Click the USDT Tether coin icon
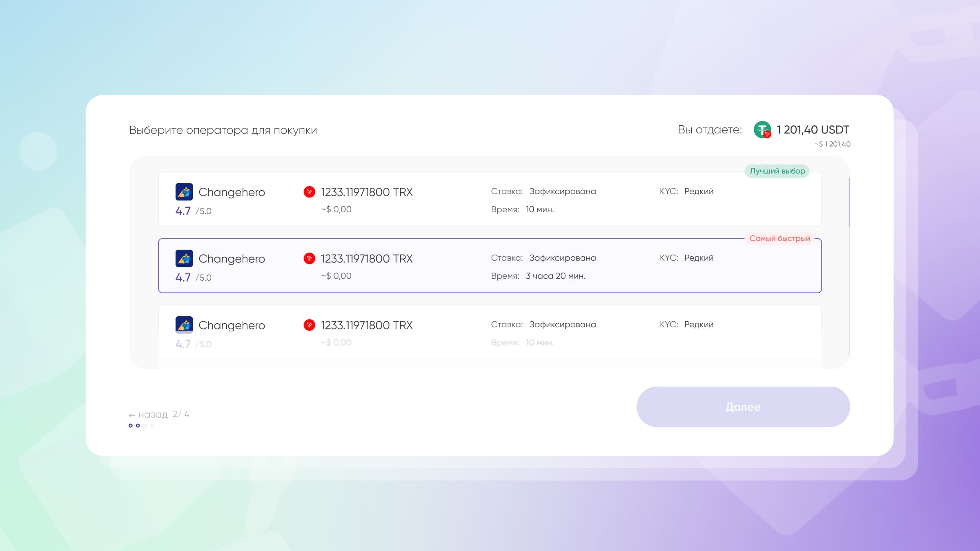Viewport: 980px width, 551px height. (x=762, y=130)
